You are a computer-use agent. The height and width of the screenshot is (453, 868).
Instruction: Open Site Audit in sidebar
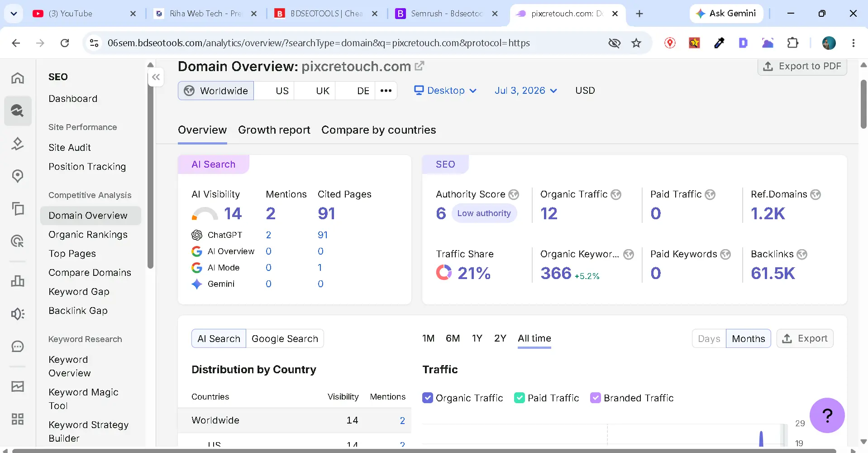pos(70,148)
